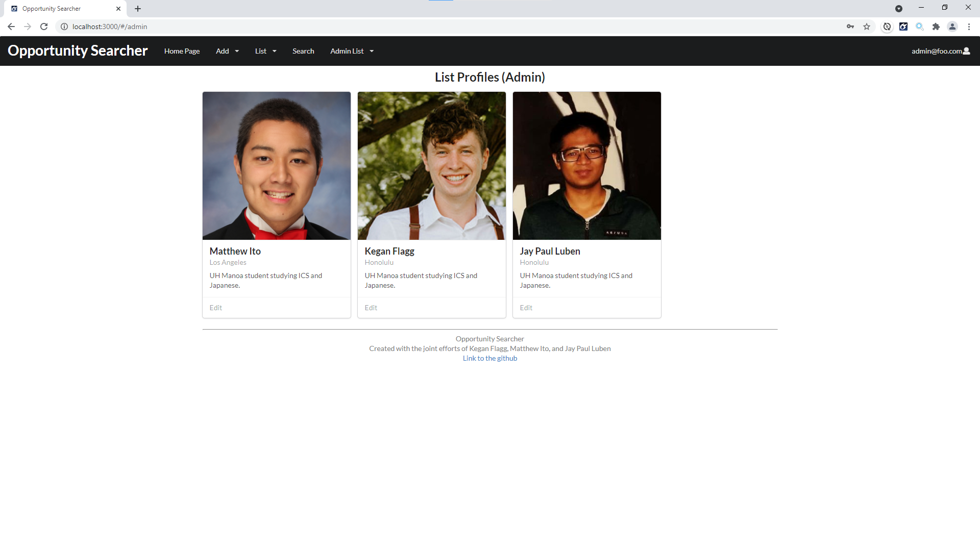
Task: Click the List Profiles (Admin) heading
Action: 490,77
